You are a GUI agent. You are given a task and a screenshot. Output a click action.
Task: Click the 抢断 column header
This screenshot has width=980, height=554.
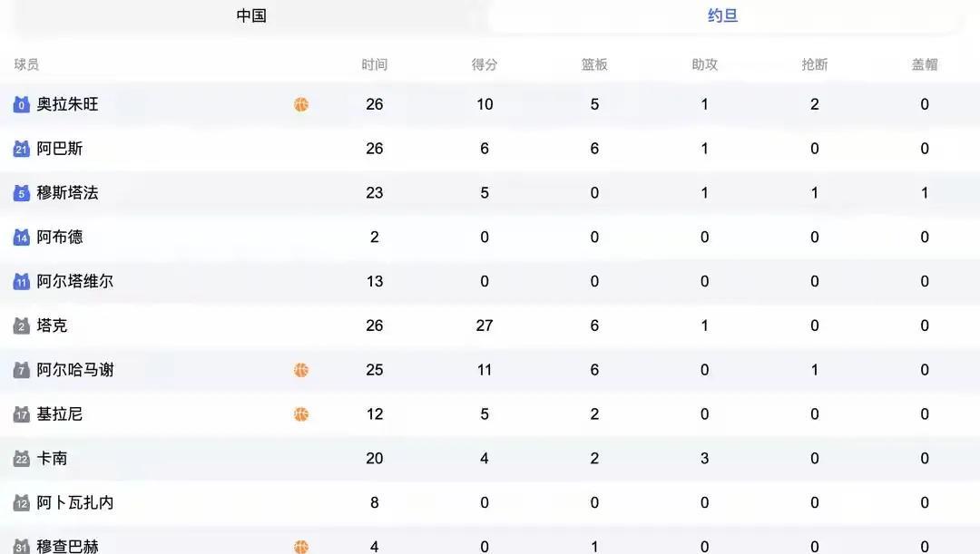814,64
